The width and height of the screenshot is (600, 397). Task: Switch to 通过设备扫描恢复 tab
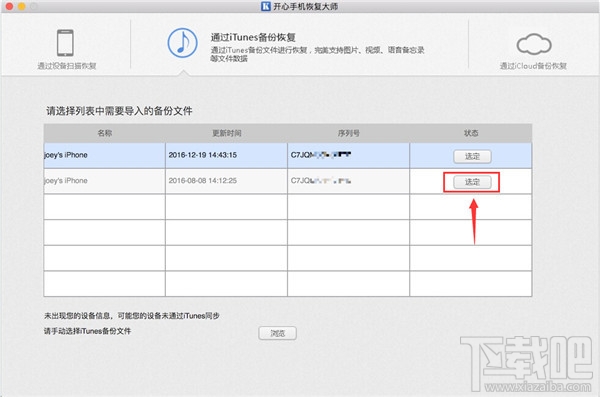(x=66, y=49)
